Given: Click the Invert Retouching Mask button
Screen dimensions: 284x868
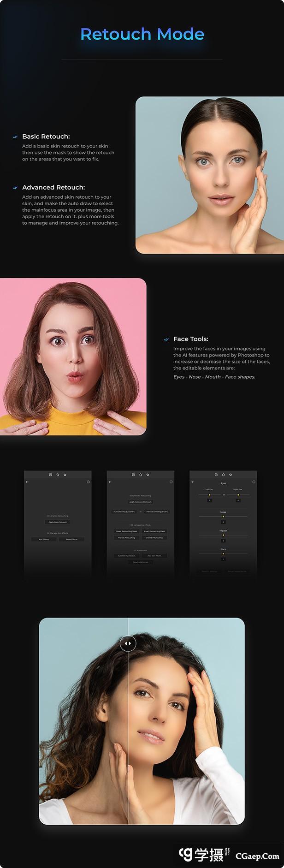Looking at the screenshot, I should click(154, 531).
